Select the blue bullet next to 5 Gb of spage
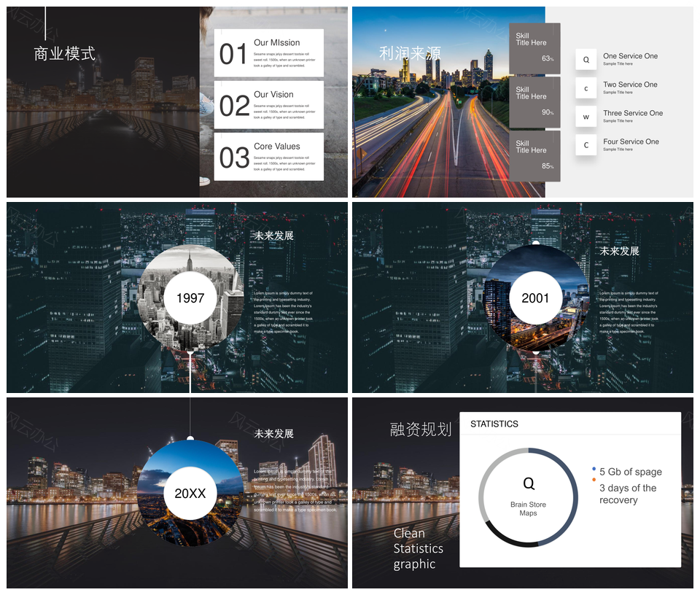 594,469
